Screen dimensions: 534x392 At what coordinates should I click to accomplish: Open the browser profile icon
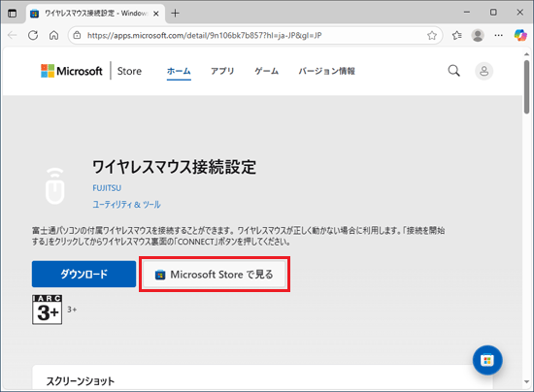click(x=478, y=35)
